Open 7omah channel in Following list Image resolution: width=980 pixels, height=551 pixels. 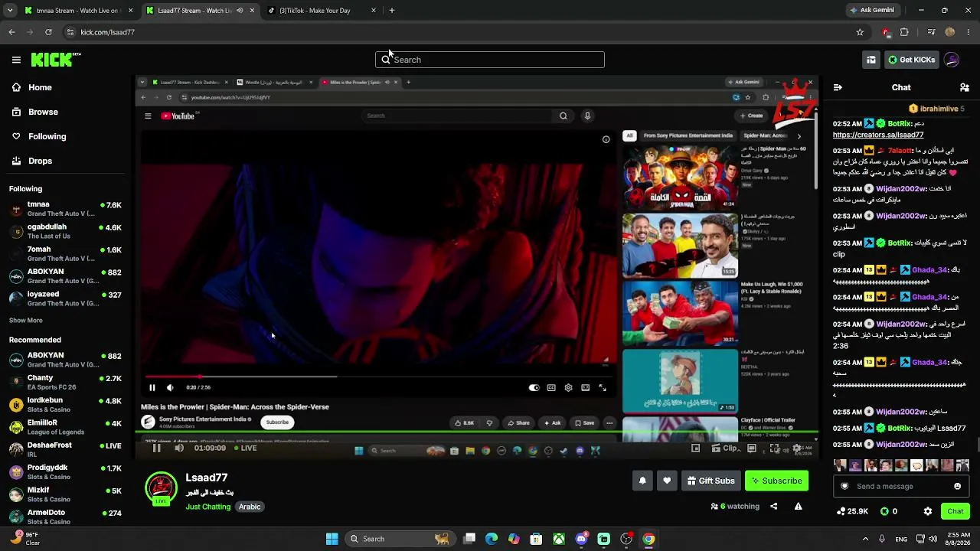pos(66,253)
